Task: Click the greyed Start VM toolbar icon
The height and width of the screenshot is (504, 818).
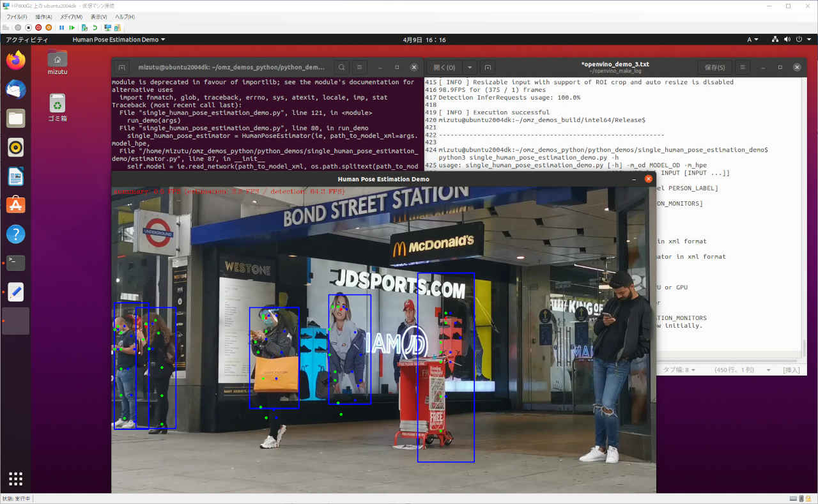Action: (x=18, y=27)
